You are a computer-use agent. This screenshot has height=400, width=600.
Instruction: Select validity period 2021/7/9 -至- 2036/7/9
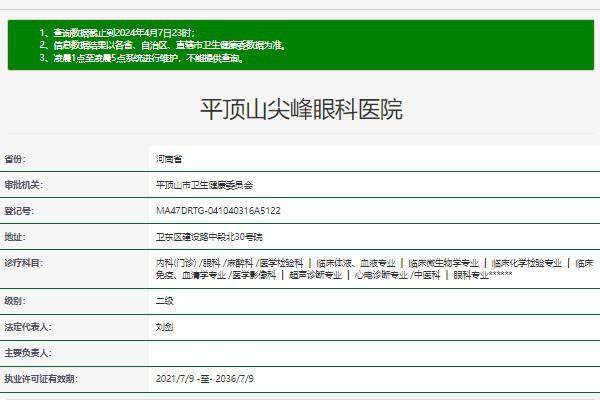click(x=205, y=379)
